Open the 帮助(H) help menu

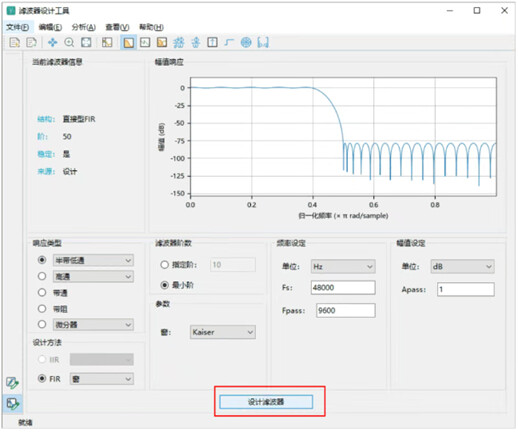tap(151, 27)
